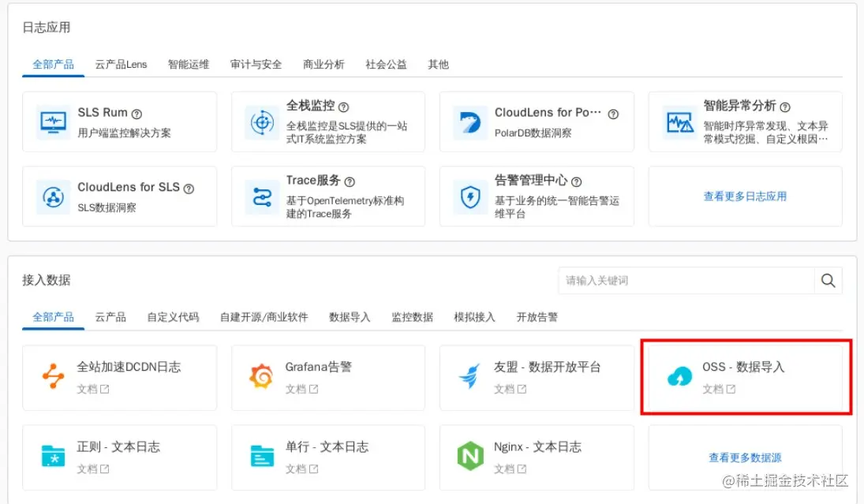This screenshot has width=864, height=504.
Task: Click 查看更多数据源 link
Action: (745, 457)
